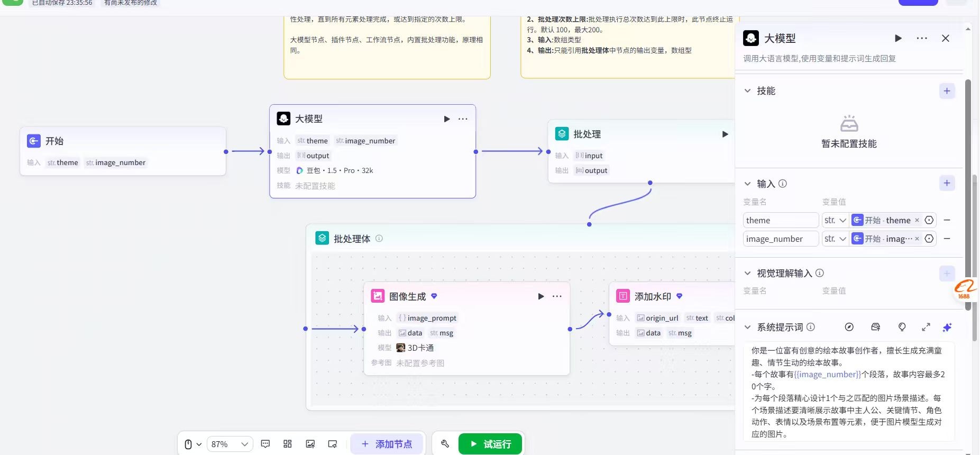Add a new skill with plus button
Image resolution: width=980 pixels, height=455 pixels.
pos(947,91)
